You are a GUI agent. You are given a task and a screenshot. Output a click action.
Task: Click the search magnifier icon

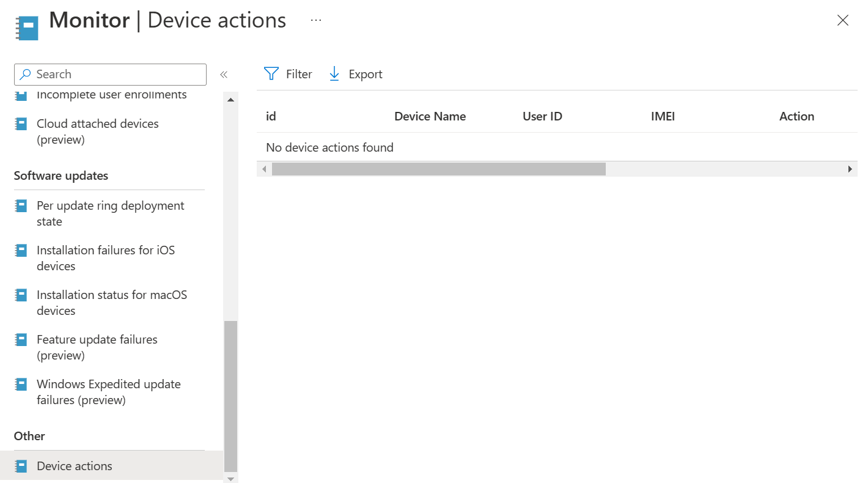25,74
